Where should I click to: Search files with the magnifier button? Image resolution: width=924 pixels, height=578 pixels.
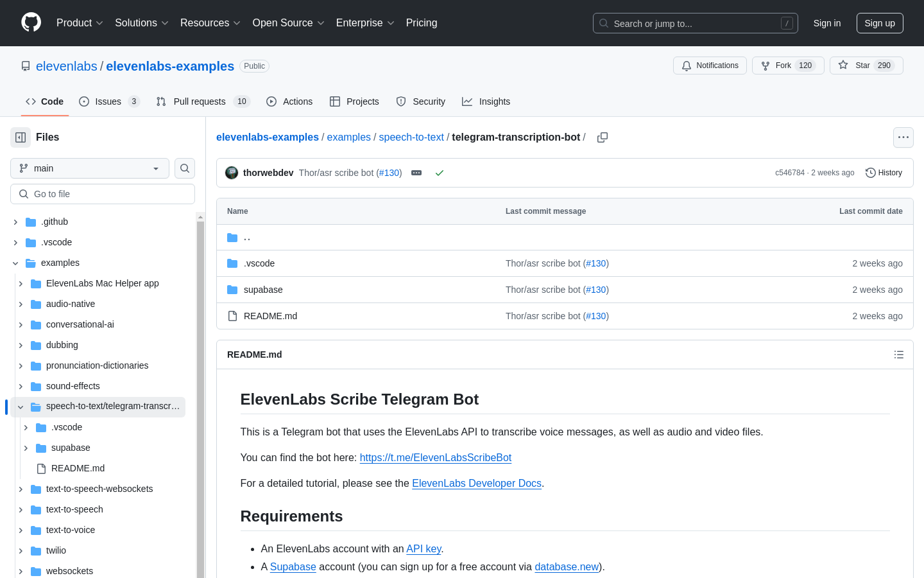(x=185, y=168)
